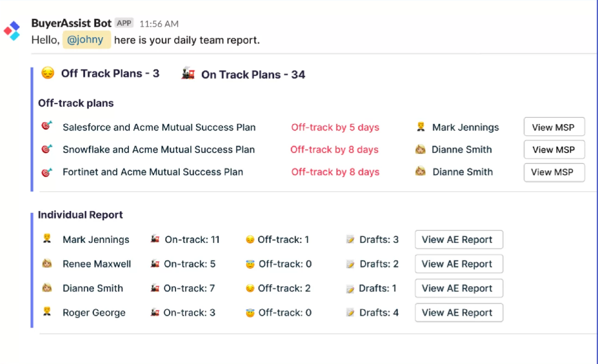Click the train emoji by On Track Plans
Image resolution: width=598 pixels, height=364 pixels.
(188, 74)
